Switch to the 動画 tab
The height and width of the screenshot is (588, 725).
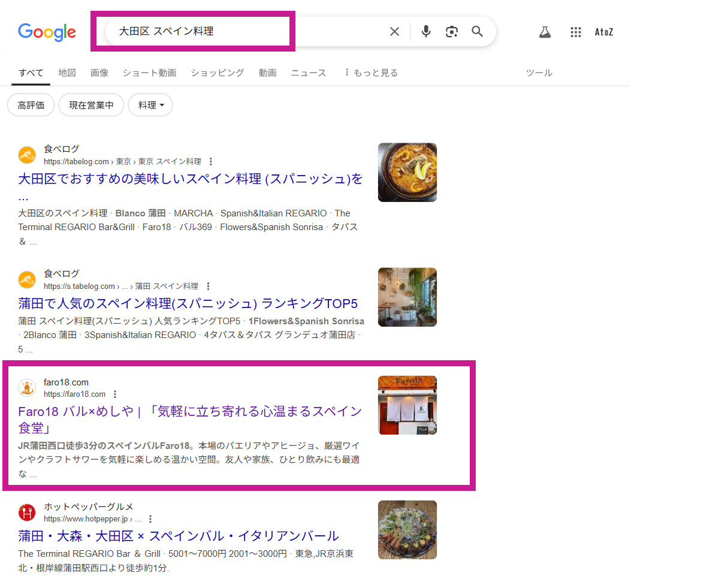click(267, 73)
